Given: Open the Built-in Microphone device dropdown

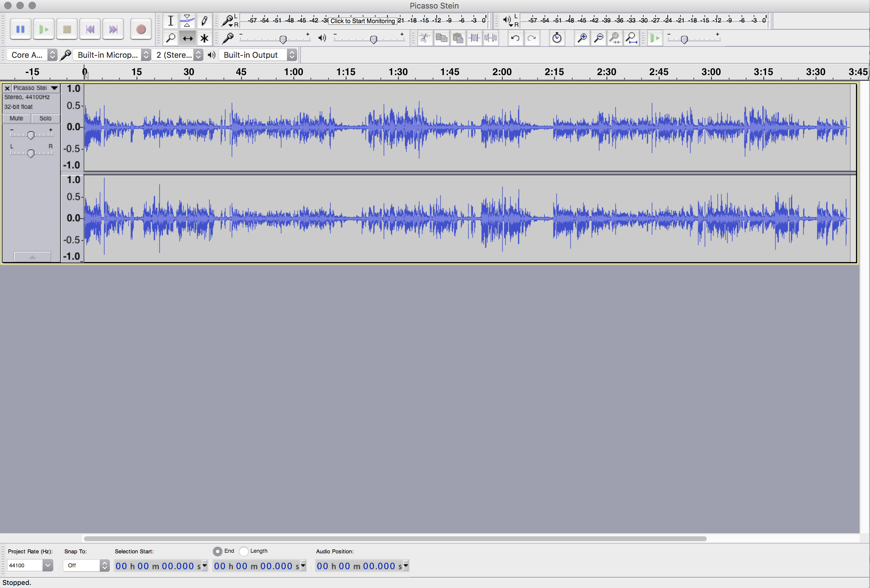Looking at the screenshot, I should click(112, 55).
